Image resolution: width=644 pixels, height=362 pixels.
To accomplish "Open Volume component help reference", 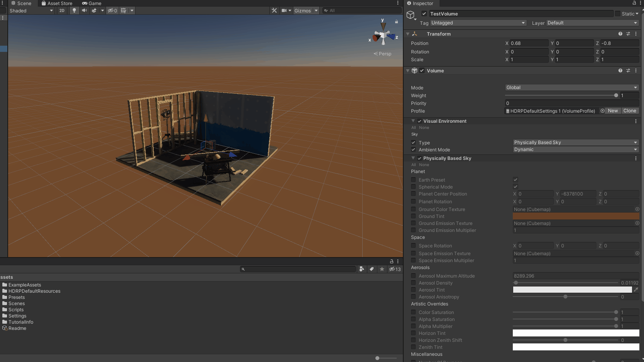I will coord(620,70).
